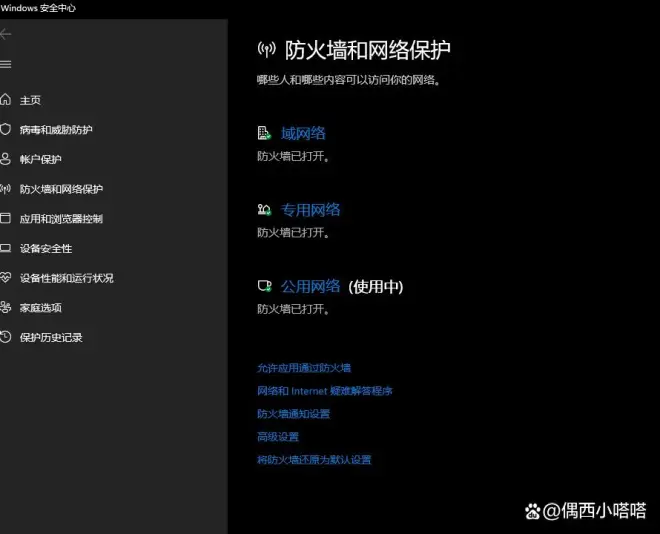Open the 域网络 settings link
Viewport: 660px width, 534px height.
tap(302, 133)
